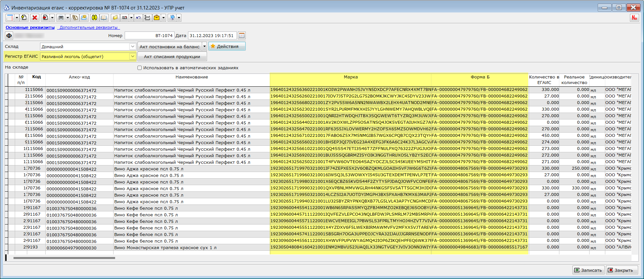This screenshot has width=644, height=279.
Task: Click the row selector at the first row
Action: 7,90
